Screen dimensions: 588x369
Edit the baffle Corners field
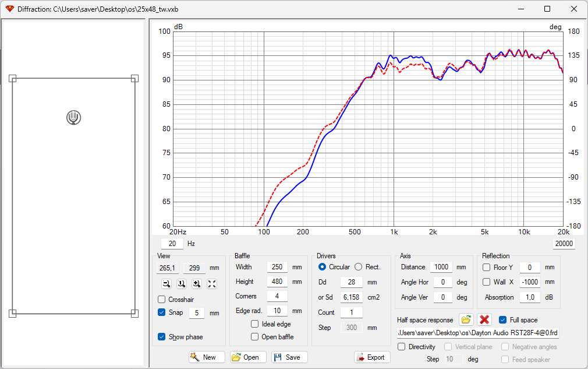click(x=277, y=296)
